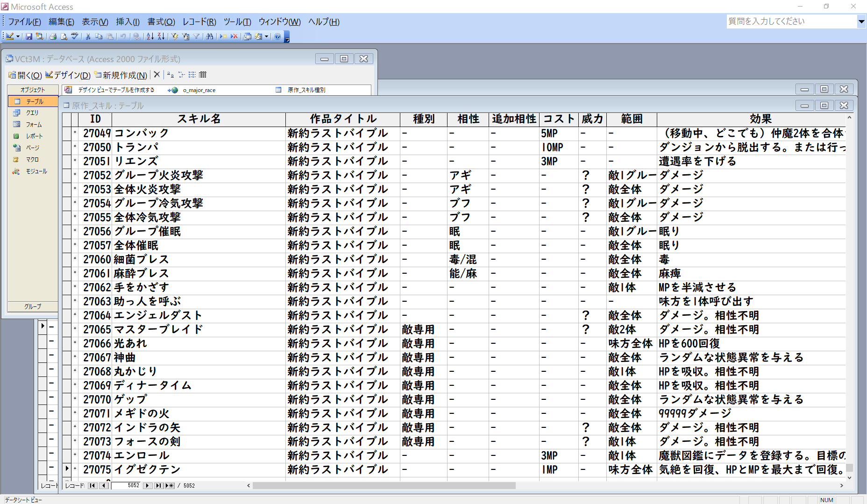Open the レコード(R) menu
Image resolution: width=867 pixels, height=504 pixels.
(199, 22)
